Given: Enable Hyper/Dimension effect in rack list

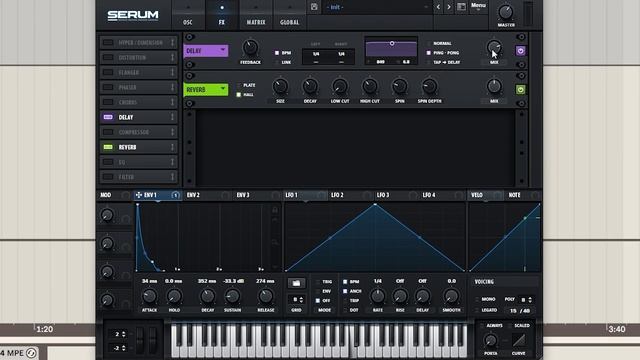Looking at the screenshot, I should tap(108, 42).
